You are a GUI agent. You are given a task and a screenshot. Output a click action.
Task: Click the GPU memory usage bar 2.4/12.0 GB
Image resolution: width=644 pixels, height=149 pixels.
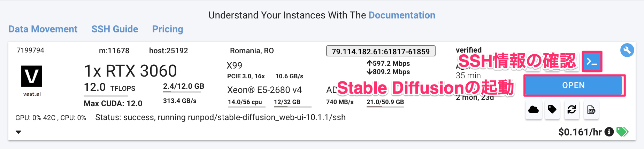[x=184, y=87]
